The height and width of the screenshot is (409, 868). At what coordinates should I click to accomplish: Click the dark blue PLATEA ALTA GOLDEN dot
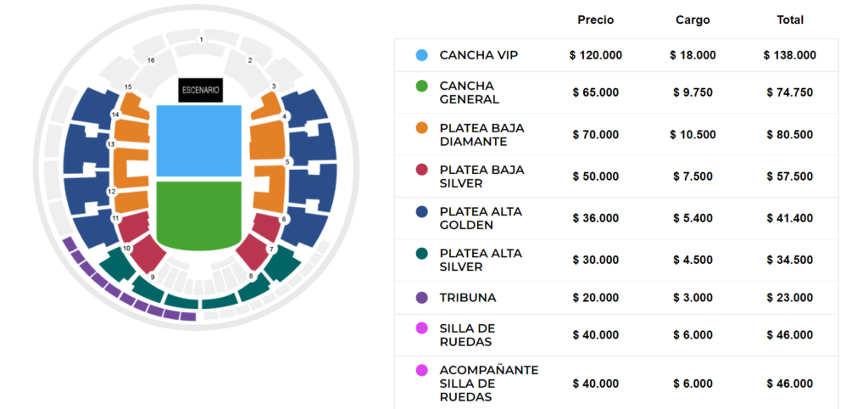tap(422, 212)
